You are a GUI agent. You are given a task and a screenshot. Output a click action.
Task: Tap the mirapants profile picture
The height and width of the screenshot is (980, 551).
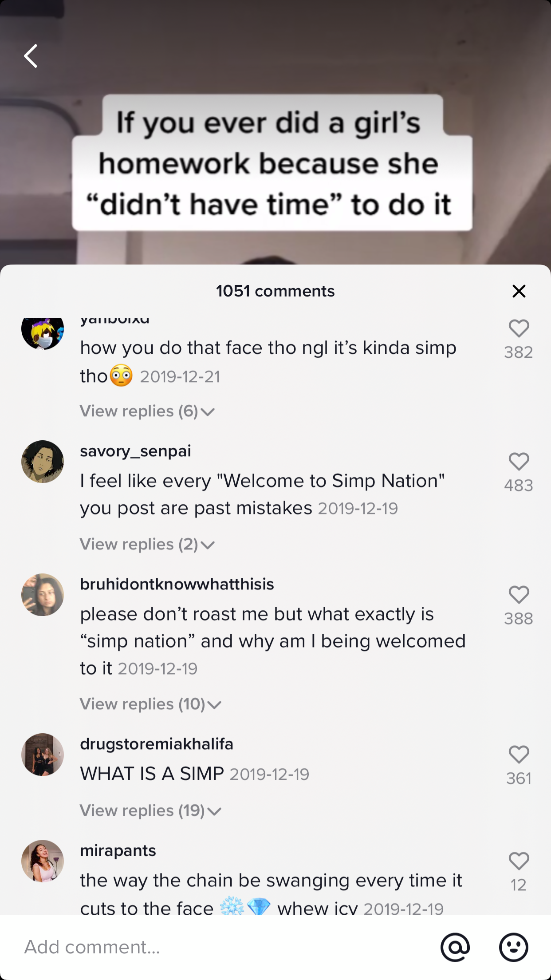pos(43,861)
